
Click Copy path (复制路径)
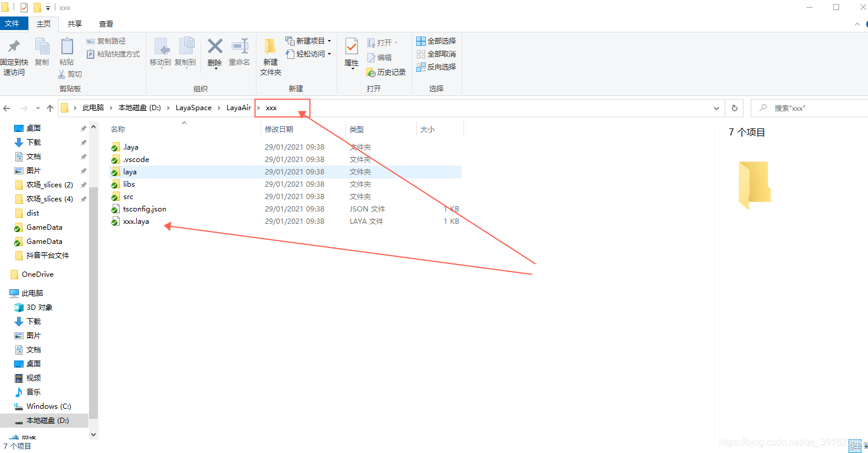point(106,41)
